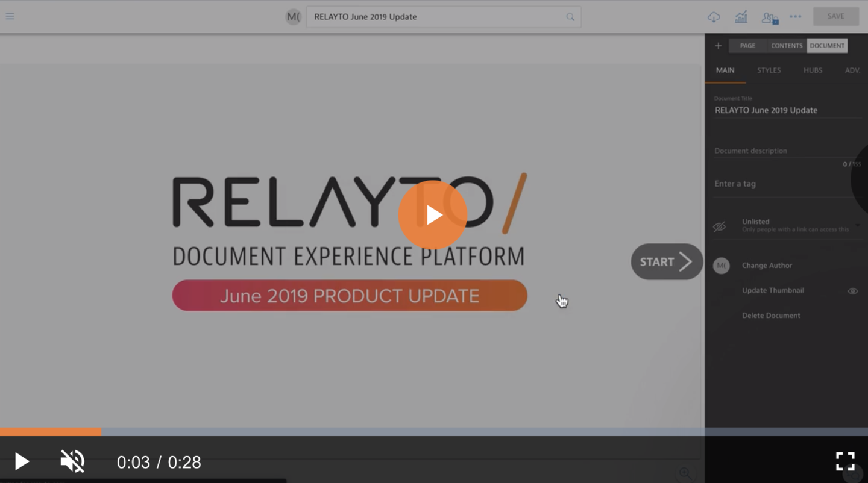Select the CONTENTS tab
The height and width of the screenshot is (483, 868).
click(787, 46)
